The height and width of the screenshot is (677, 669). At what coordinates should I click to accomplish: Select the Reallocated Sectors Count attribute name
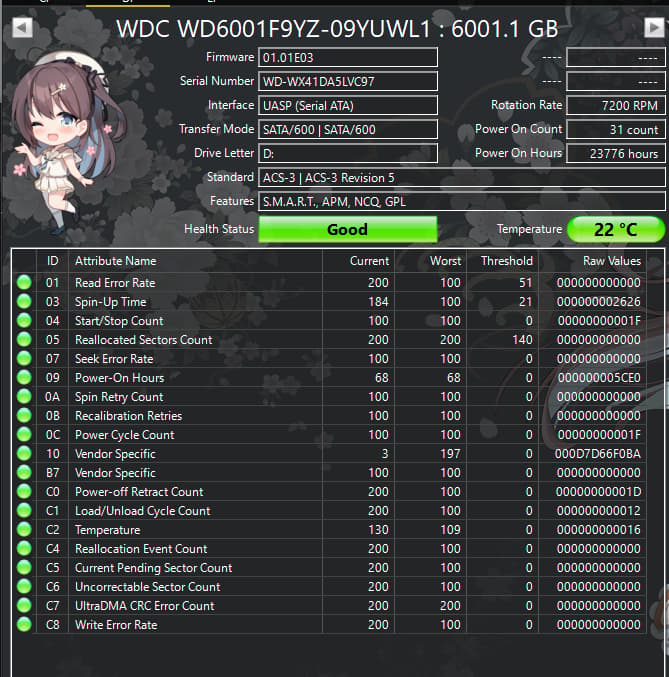coord(144,340)
